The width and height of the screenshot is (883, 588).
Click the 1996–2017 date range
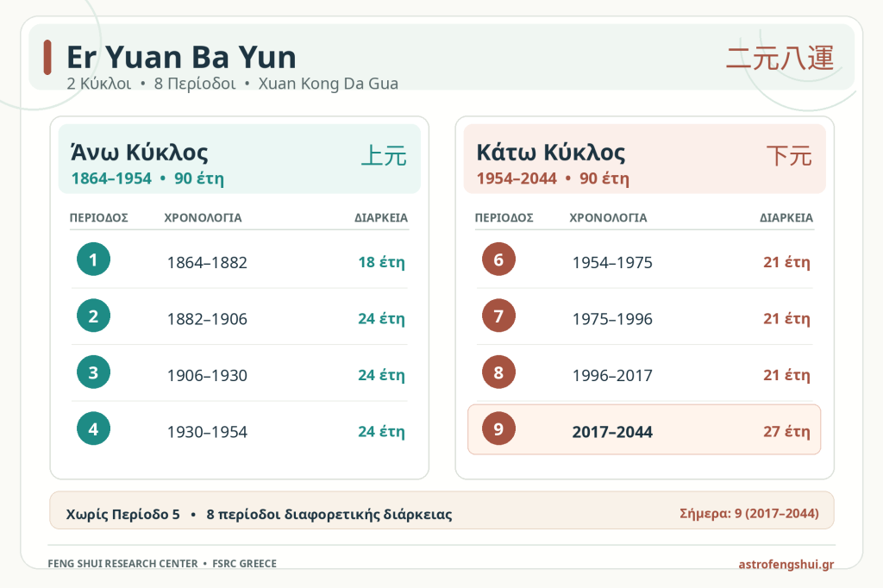(x=612, y=375)
